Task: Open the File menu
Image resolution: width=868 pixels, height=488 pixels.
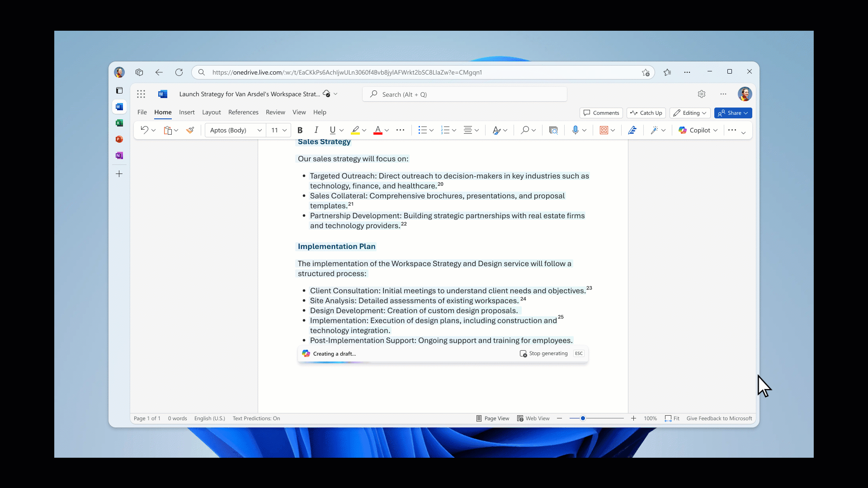Action: tap(142, 112)
